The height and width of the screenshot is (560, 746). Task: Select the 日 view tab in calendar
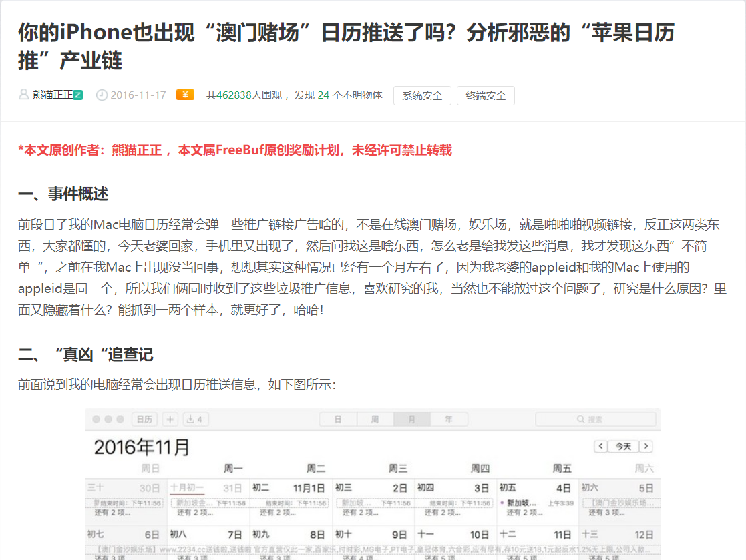coord(338,419)
